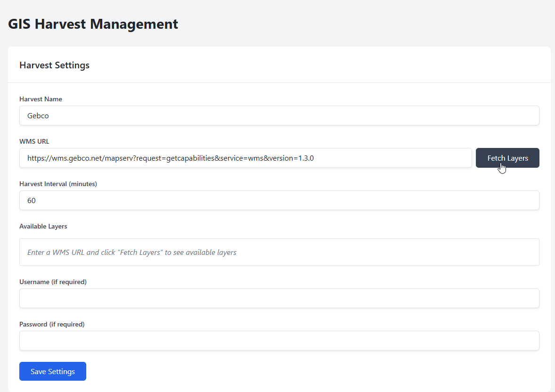Focus the Harvest Name input field

click(279, 115)
